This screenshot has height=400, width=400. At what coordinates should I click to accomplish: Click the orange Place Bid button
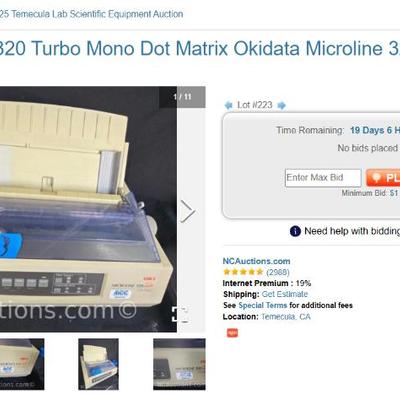[x=383, y=178]
